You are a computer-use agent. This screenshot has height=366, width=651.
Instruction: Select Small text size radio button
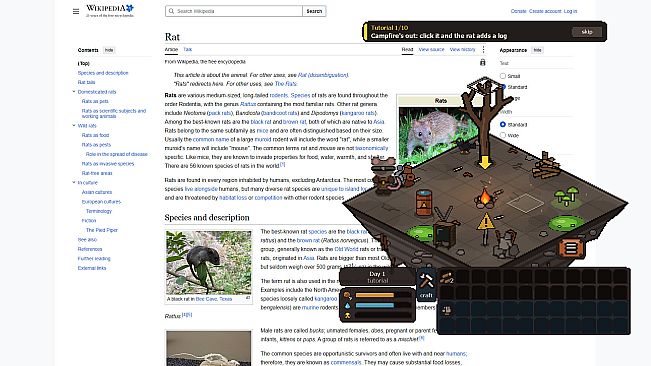pos(503,76)
